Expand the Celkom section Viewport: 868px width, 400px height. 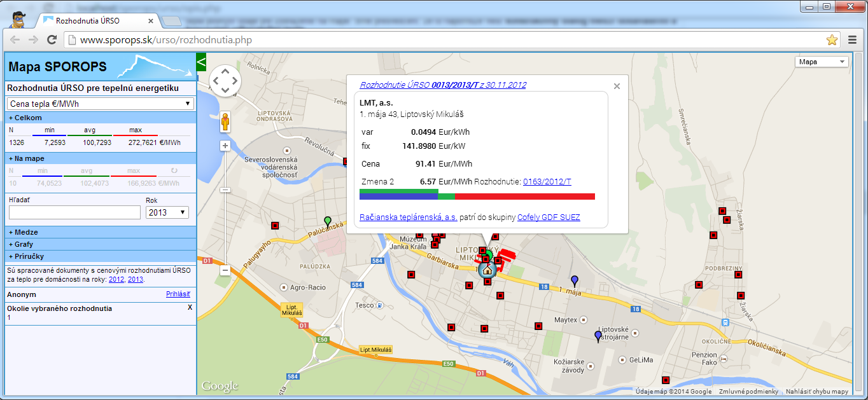pos(101,118)
